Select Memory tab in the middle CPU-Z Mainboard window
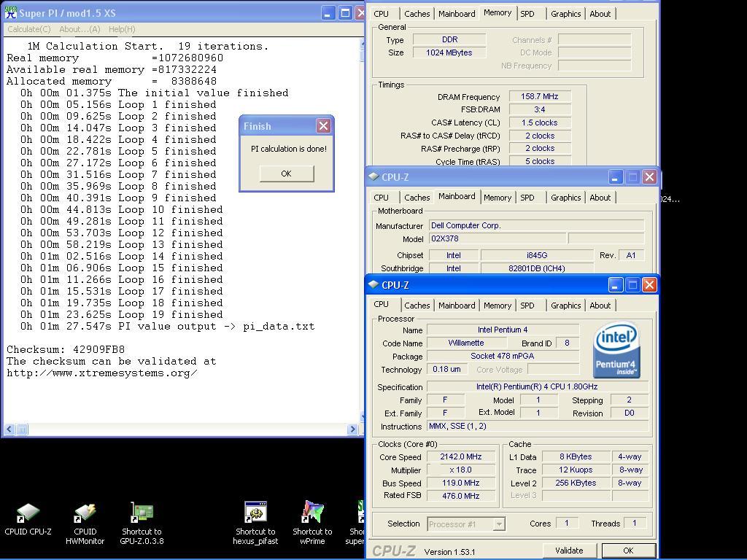Screen dimensions: 747x560 [498, 197]
